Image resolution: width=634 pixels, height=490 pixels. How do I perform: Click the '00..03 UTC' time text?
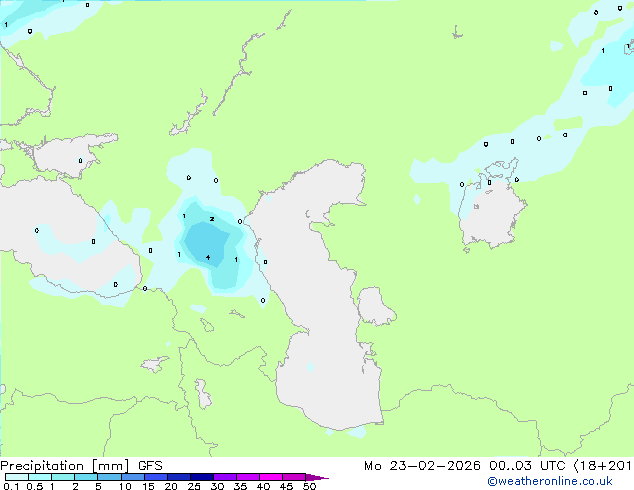coord(527,466)
